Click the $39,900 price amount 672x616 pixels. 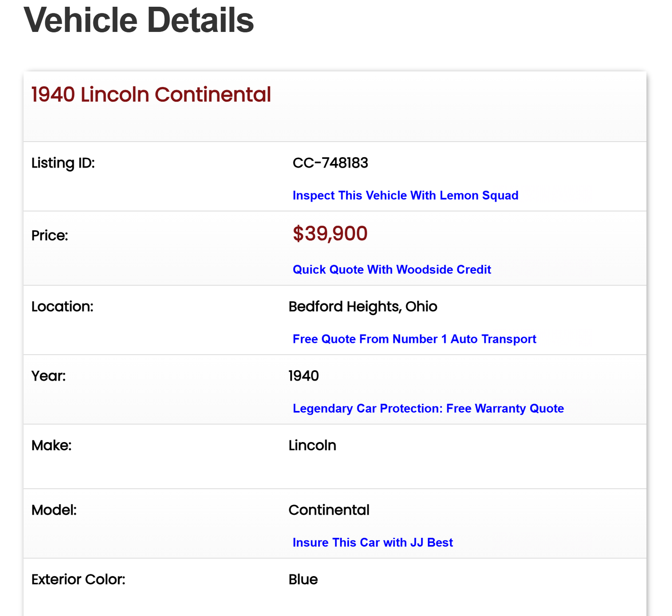click(330, 234)
